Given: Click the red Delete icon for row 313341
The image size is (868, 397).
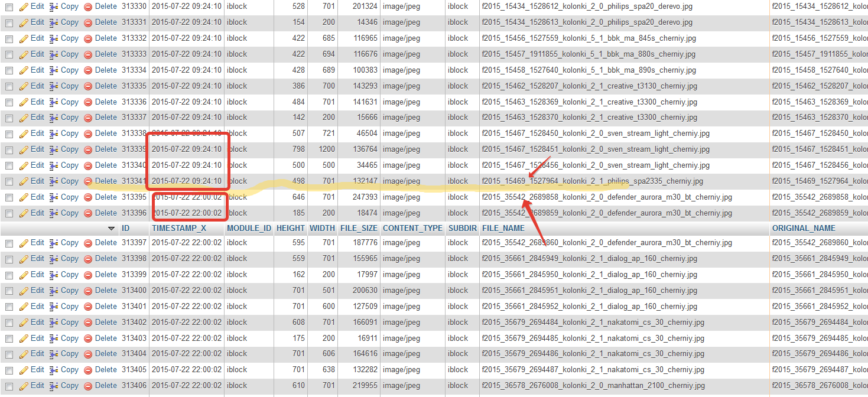Looking at the screenshot, I should tap(88, 181).
